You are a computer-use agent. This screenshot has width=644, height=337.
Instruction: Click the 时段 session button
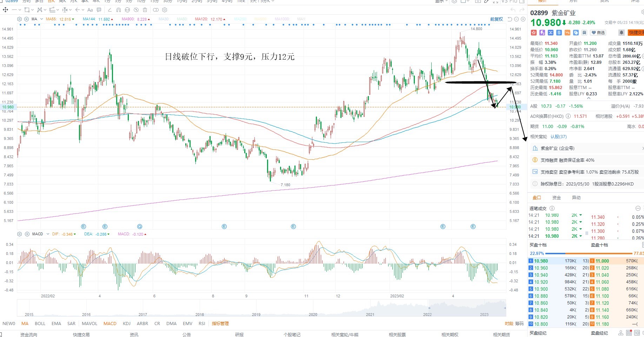click(x=509, y=324)
